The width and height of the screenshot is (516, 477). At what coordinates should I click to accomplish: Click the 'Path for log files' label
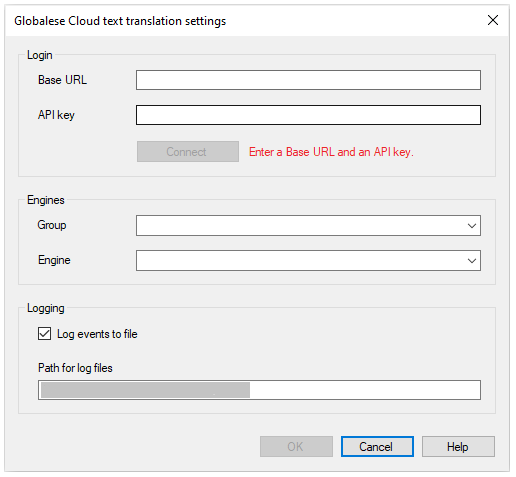(x=75, y=368)
